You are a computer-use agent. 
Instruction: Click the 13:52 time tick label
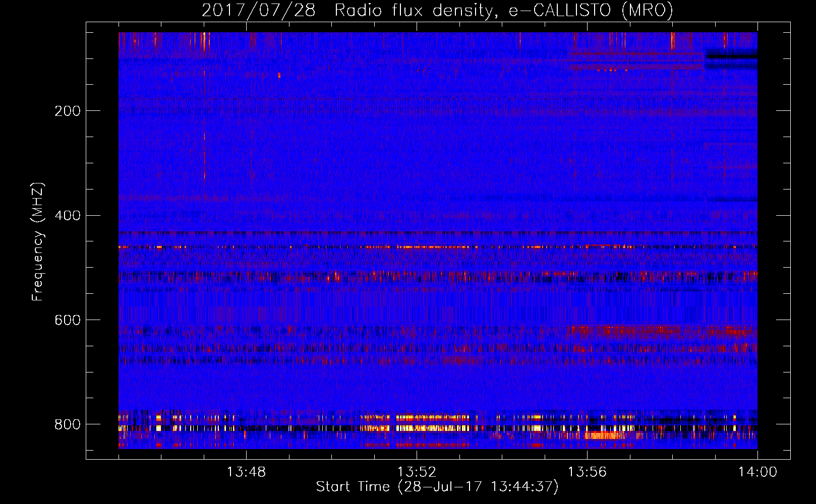[x=417, y=472]
